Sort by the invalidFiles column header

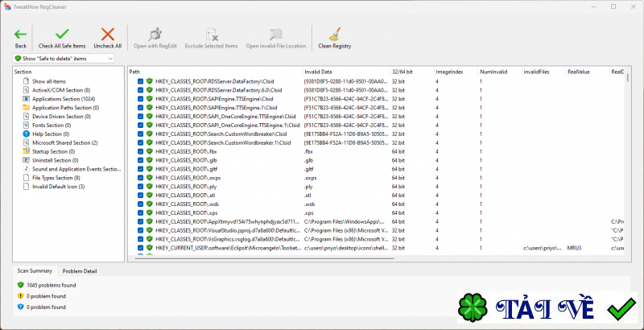[544, 72]
